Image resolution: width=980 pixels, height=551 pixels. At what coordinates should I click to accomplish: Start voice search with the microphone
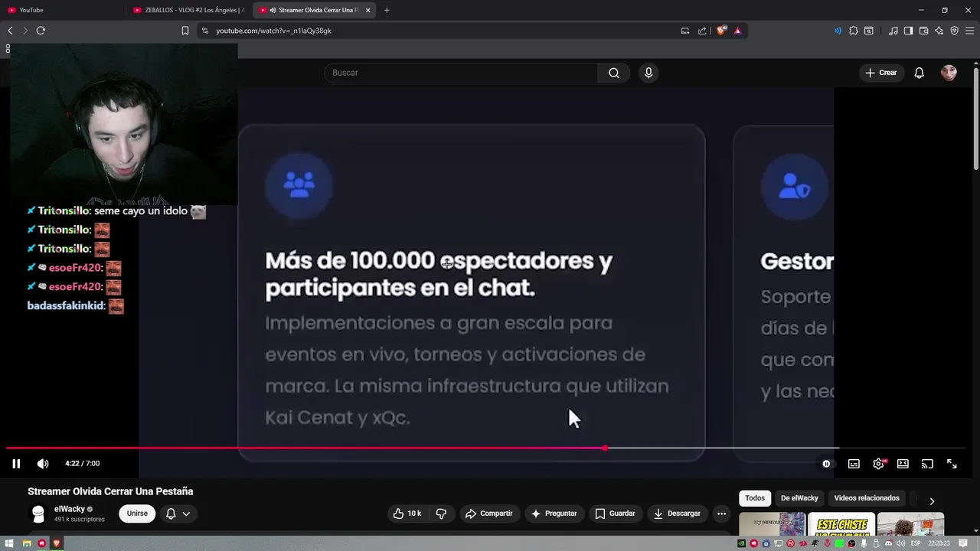coord(648,73)
